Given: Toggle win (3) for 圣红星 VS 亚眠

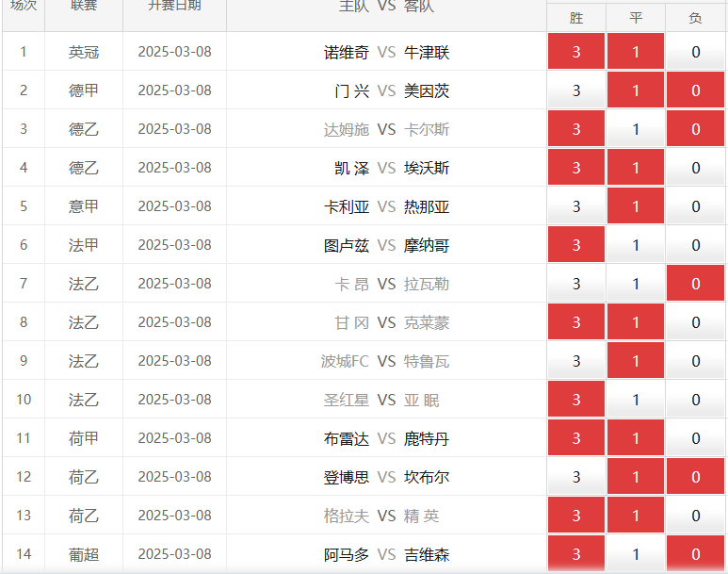Looking at the screenshot, I should pos(576,399).
